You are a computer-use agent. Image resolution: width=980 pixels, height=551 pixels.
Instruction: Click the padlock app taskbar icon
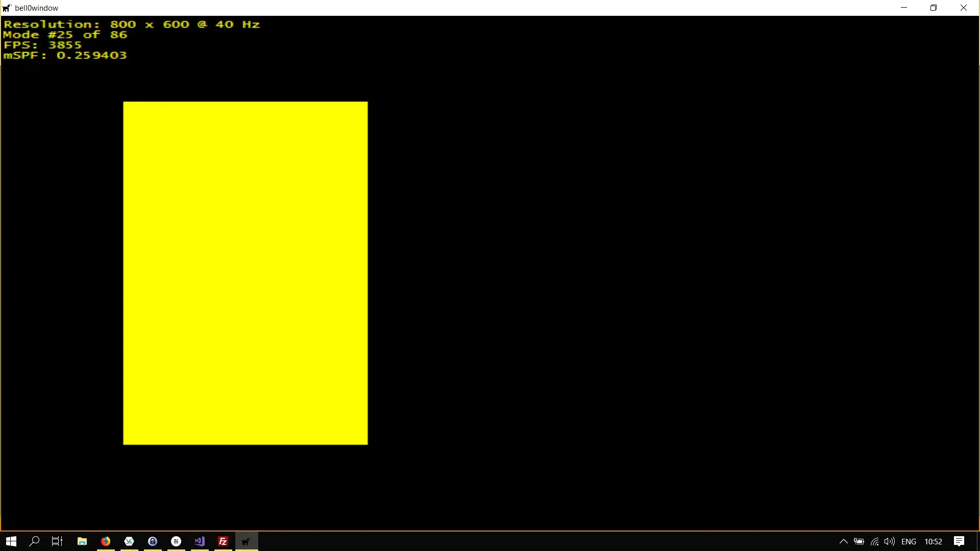[153, 541]
